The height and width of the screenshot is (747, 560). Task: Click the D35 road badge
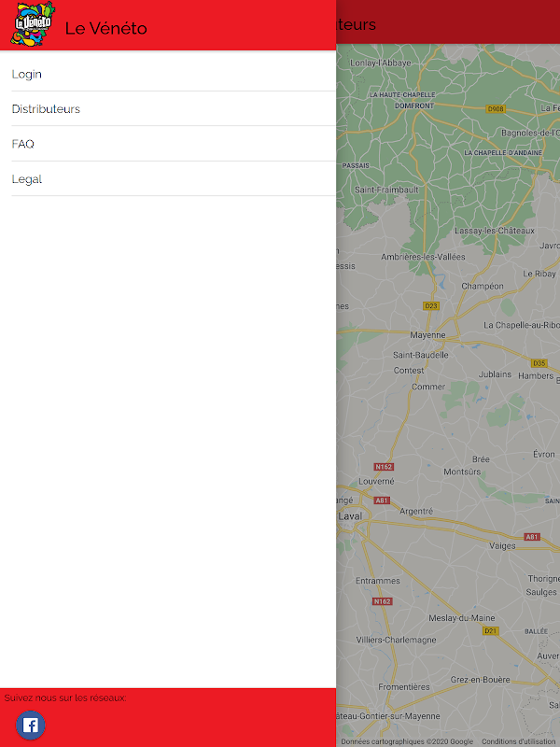pyautogui.click(x=539, y=363)
